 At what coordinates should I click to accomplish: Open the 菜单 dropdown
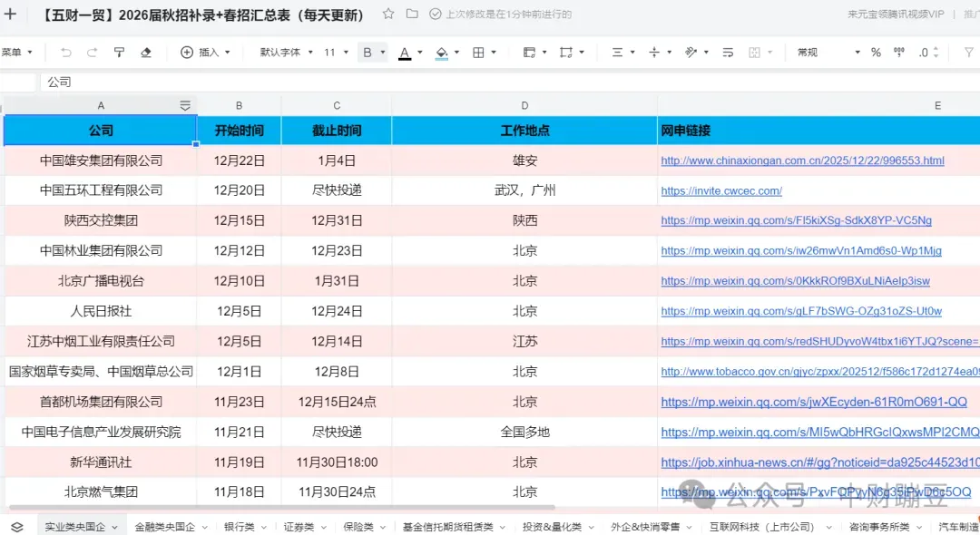[x=17, y=53]
